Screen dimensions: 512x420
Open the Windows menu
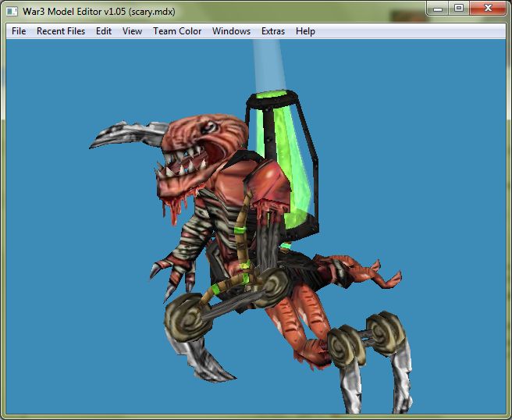tap(231, 31)
